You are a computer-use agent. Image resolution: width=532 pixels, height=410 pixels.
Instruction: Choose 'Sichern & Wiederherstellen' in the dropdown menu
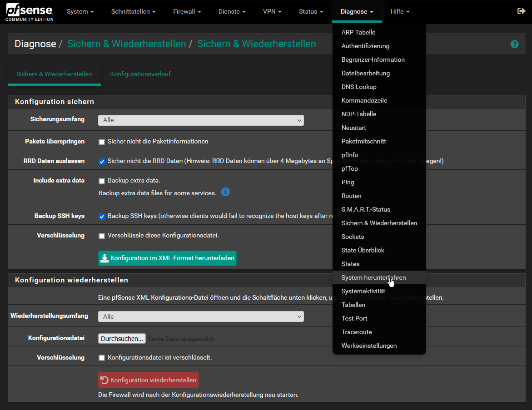pyautogui.click(x=379, y=223)
